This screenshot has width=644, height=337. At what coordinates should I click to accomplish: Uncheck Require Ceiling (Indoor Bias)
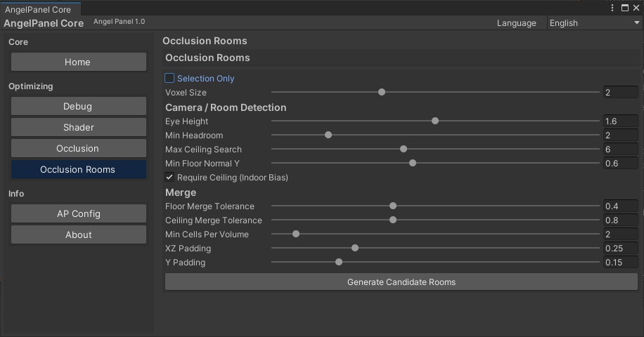click(169, 177)
